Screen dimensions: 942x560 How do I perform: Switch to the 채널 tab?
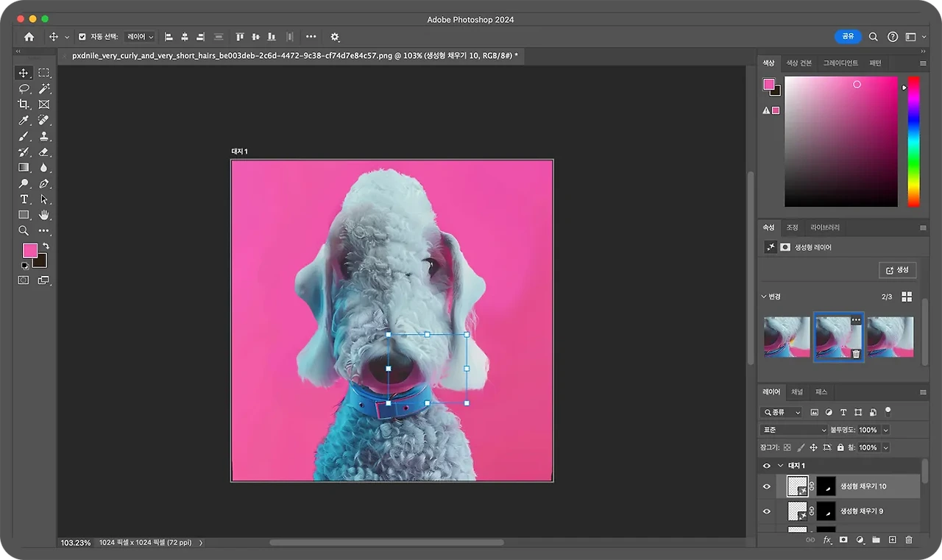pyautogui.click(x=797, y=392)
